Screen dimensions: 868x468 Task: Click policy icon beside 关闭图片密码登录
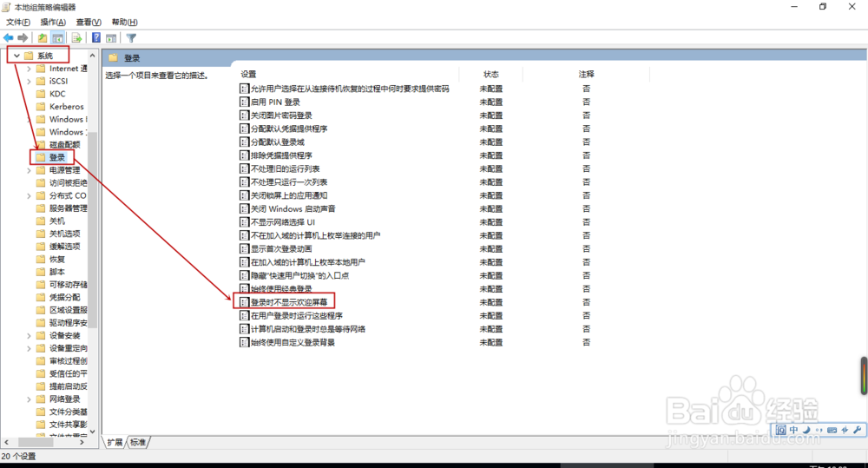(x=244, y=115)
